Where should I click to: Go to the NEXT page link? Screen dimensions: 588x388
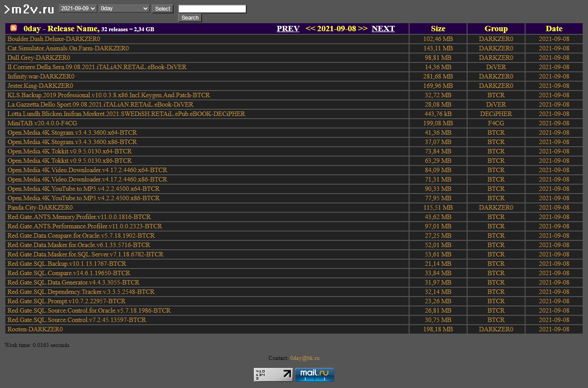[x=383, y=29]
